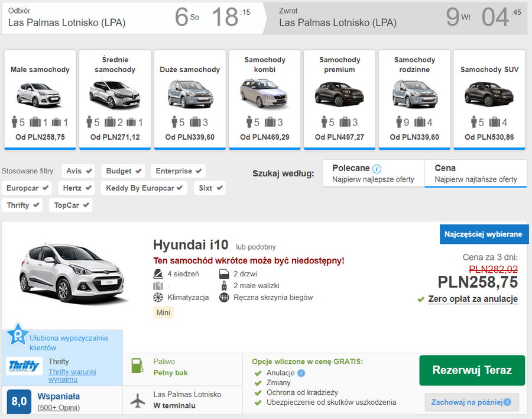The width and height of the screenshot is (532, 419).
Task: Remove the Hertz filter
Action: tap(77, 188)
